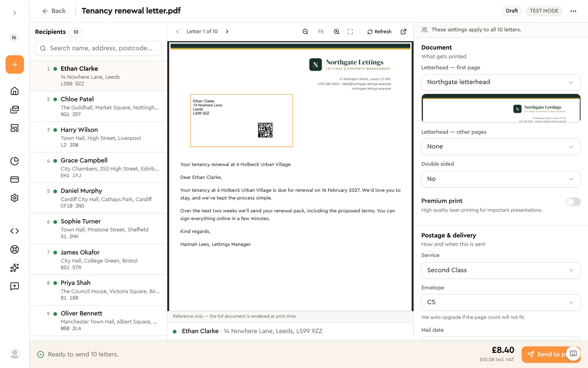Click the keyboard shortcuts icon button
Image resolution: width=588 pixels, height=368 pixels.
[573, 353]
